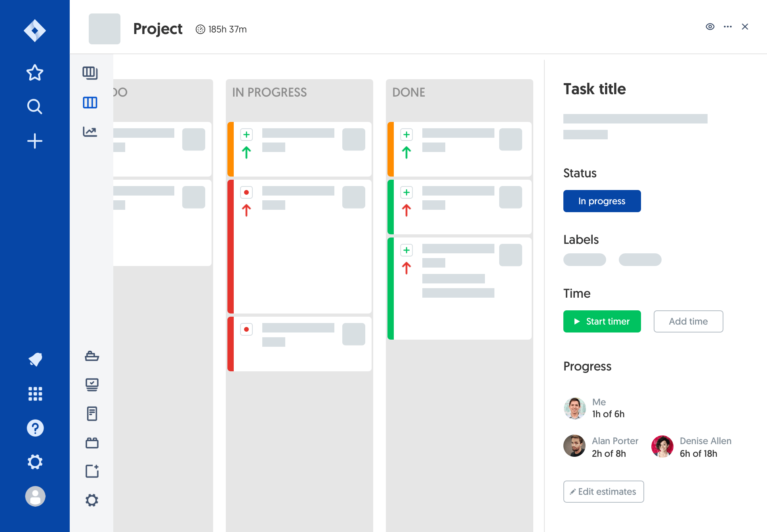767x532 pixels.
Task: Click the create plus icon in sidebar
Action: pos(35,141)
